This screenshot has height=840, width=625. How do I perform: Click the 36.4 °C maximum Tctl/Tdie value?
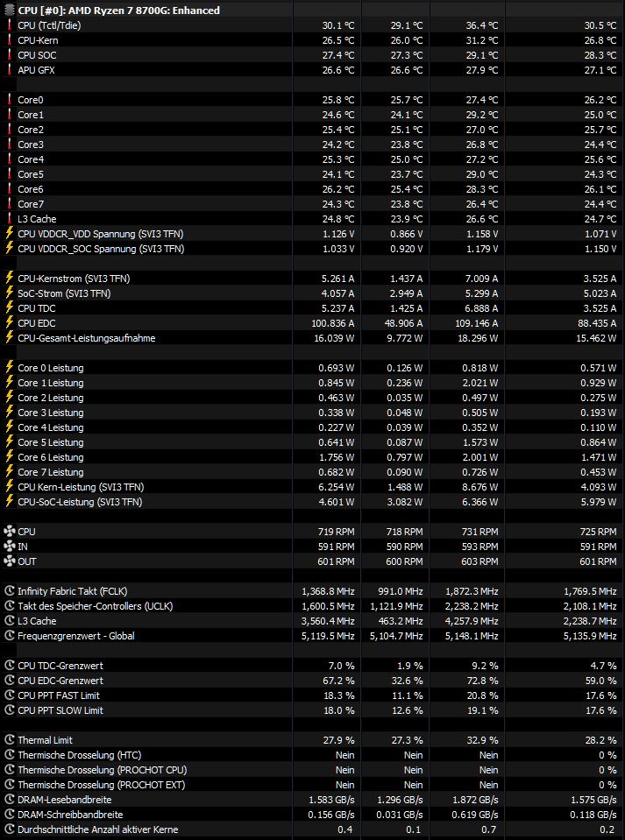pyautogui.click(x=482, y=25)
